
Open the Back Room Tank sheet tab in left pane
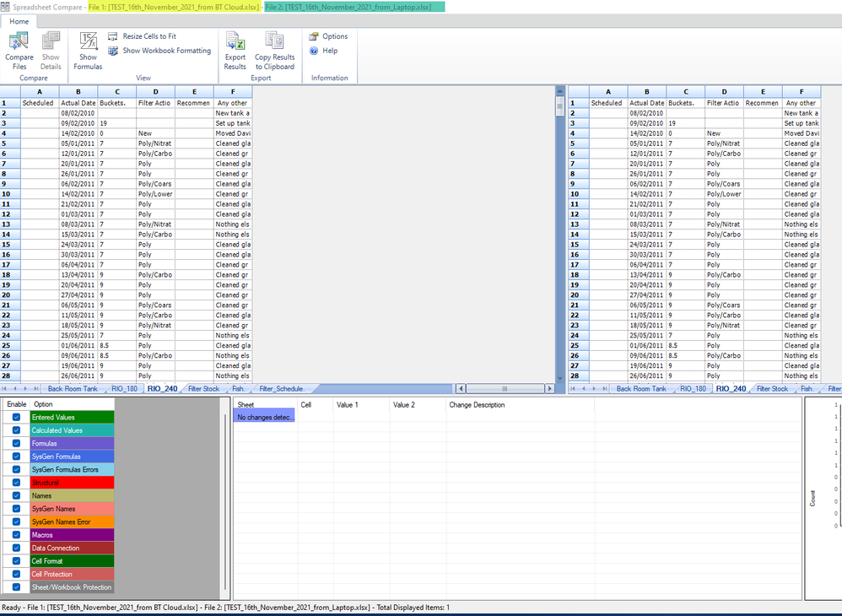73,389
